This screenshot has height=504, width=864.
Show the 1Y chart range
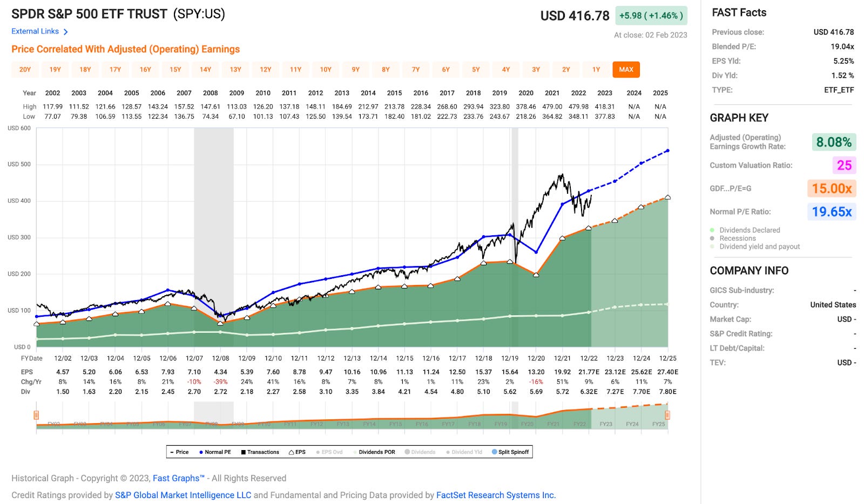[596, 70]
